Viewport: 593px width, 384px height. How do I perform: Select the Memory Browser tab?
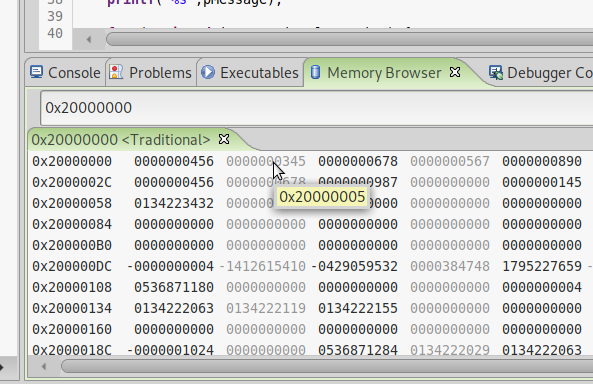click(x=384, y=73)
